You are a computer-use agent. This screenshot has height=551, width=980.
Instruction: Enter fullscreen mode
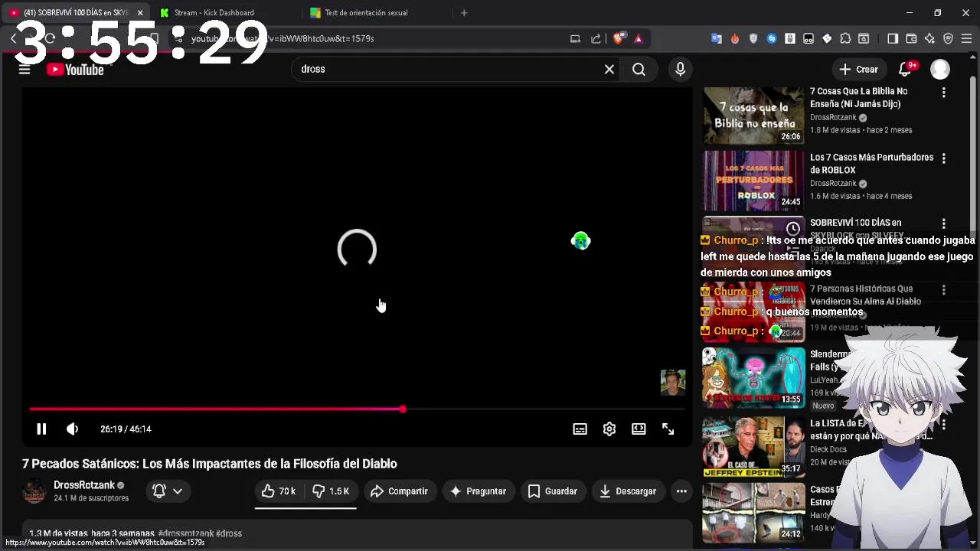tap(668, 429)
